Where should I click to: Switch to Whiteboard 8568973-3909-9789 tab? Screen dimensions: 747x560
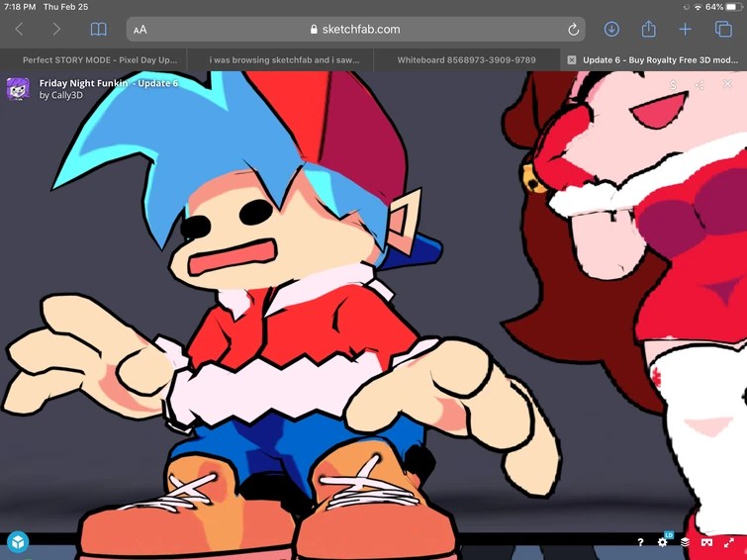(466, 60)
